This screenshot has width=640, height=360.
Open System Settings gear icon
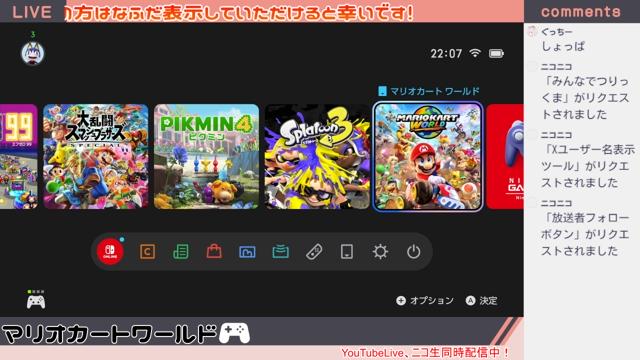click(x=380, y=252)
